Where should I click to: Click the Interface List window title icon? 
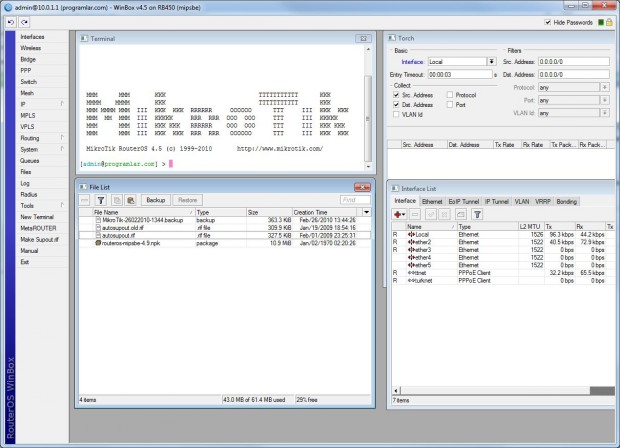[x=395, y=188]
